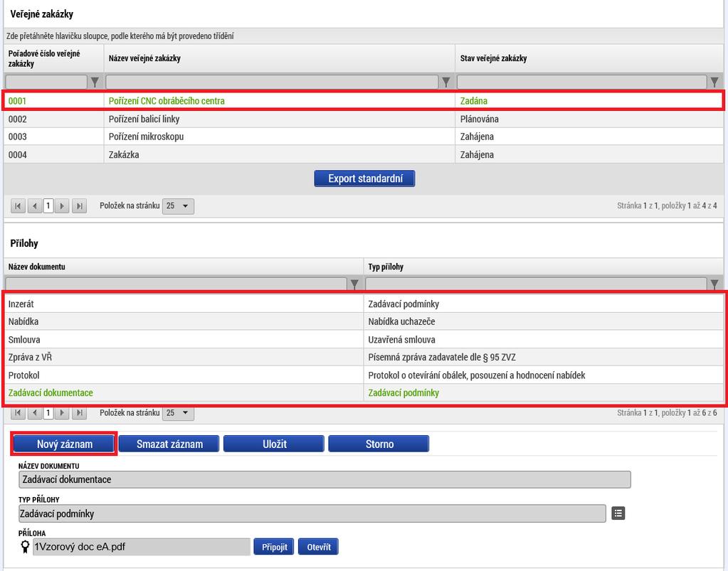728x571 pixels.
Task: Open the attachment with Otevřít
Action: [318, 547]
